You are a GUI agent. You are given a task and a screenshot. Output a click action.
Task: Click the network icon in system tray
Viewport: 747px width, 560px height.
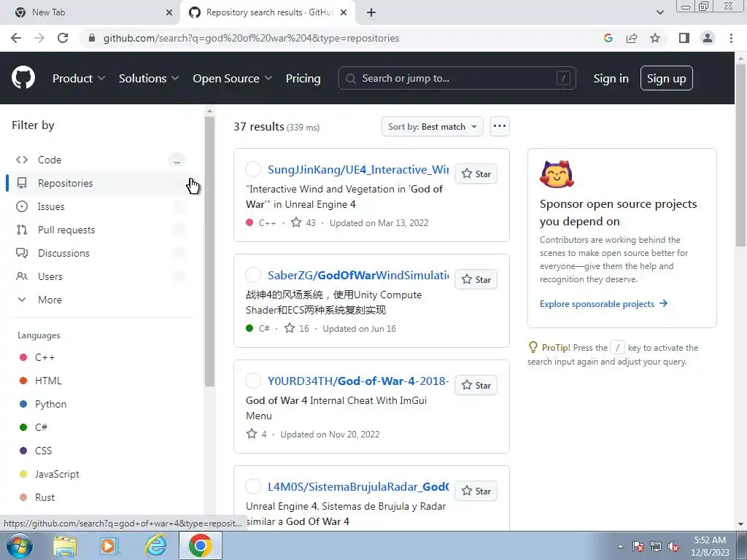point(656,547)
